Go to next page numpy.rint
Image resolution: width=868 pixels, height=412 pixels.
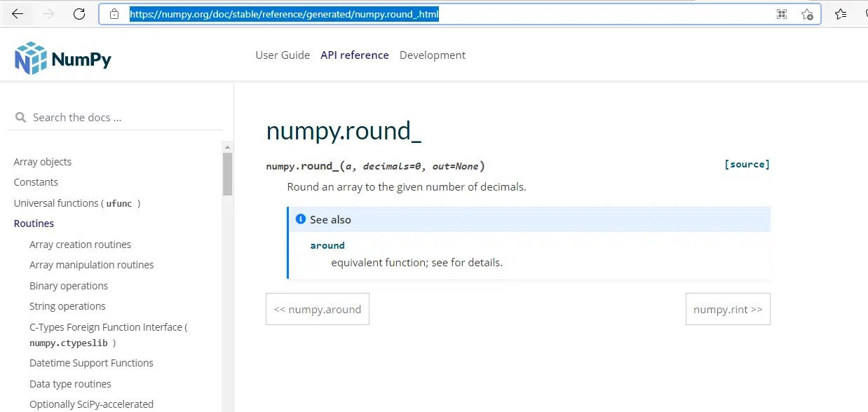point(727,309)
